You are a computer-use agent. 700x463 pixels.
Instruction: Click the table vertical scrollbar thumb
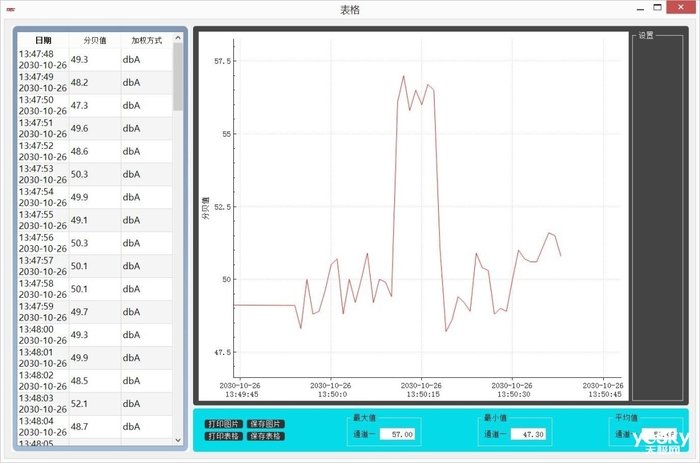click(178, 76)
